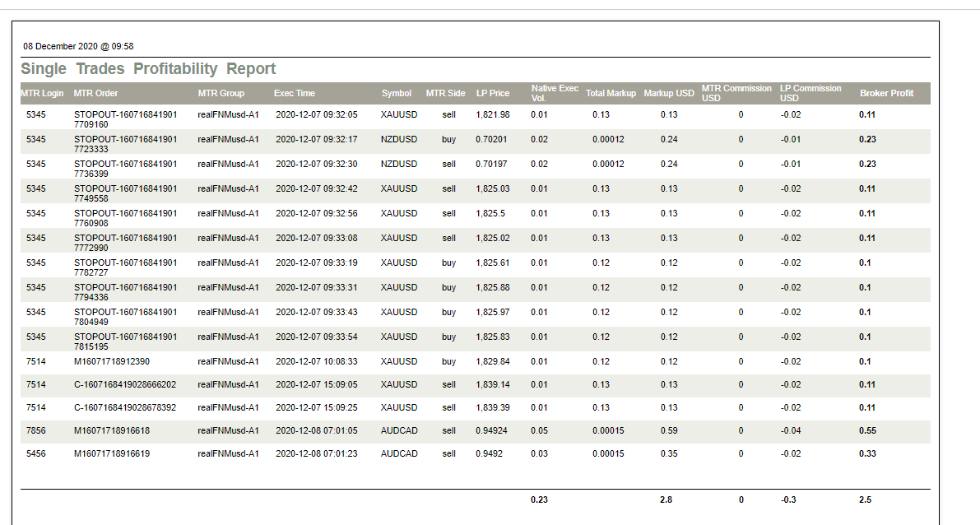Screen dimensions: 980x525
Task: Click the Single Trades Profitability Report title
Action: (x=148, y=69)
